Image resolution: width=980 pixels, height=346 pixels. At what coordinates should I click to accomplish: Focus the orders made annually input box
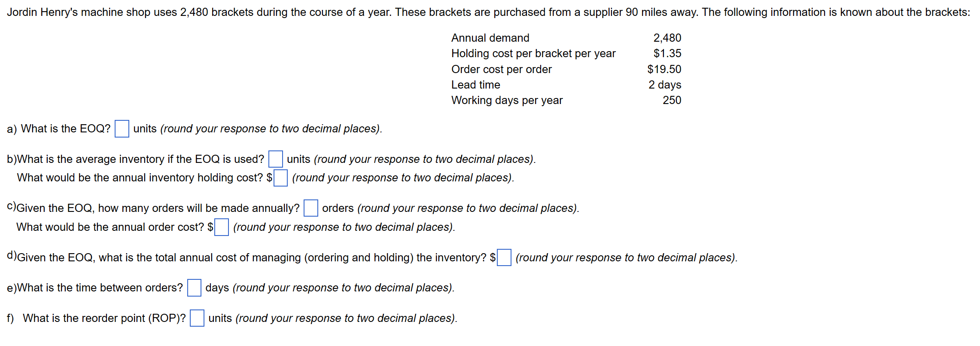click(311, 208)
